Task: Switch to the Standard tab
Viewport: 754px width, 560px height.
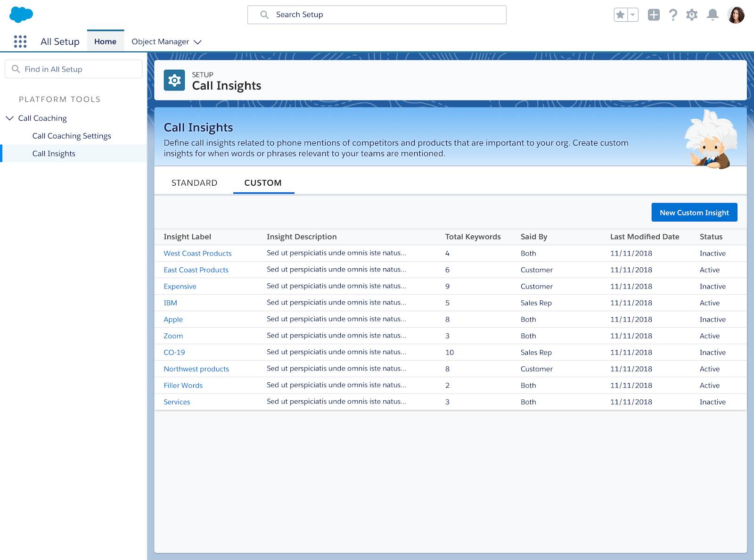Action: pos(195,182)
